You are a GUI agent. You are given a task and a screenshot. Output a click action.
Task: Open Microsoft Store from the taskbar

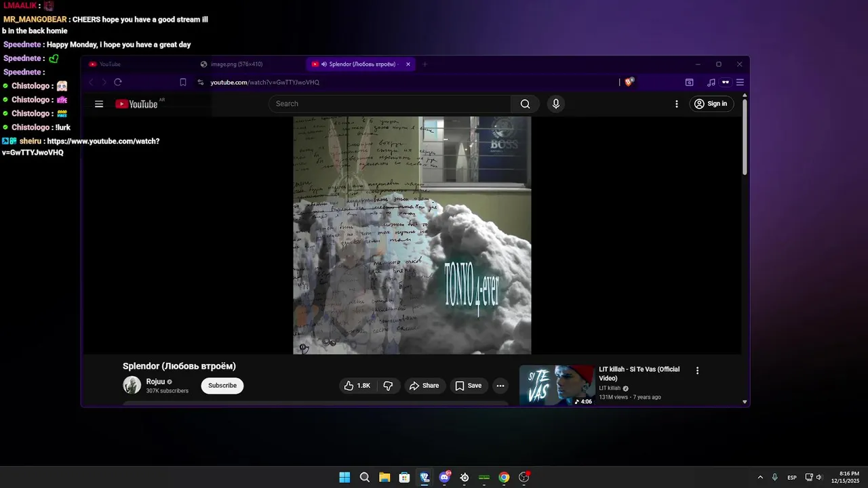[x=404, y=477]
